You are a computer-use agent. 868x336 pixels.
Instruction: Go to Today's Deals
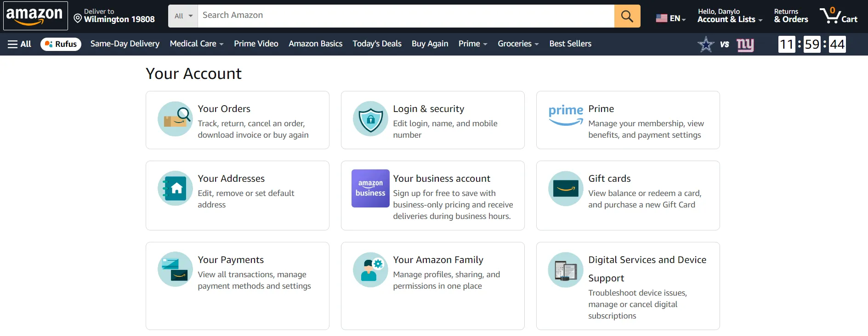coord(377,44)
